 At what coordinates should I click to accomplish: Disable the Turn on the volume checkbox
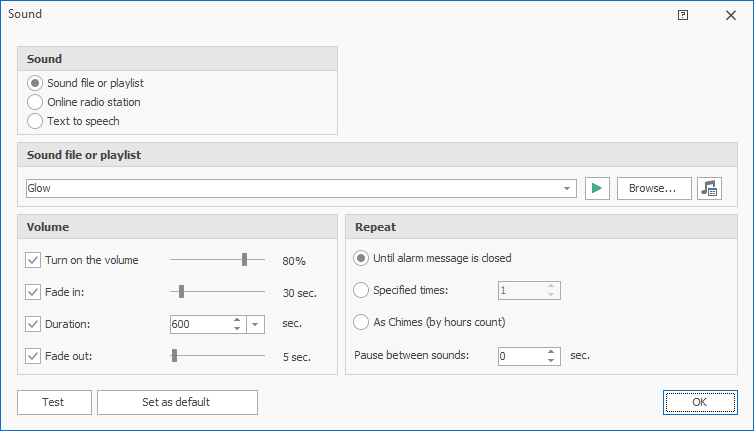pyautogui.click(x=33, y=260)
